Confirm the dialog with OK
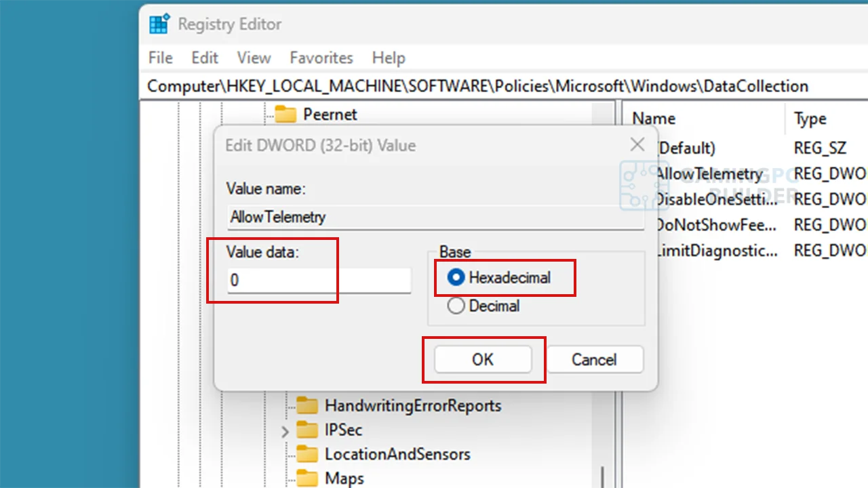 483,359
